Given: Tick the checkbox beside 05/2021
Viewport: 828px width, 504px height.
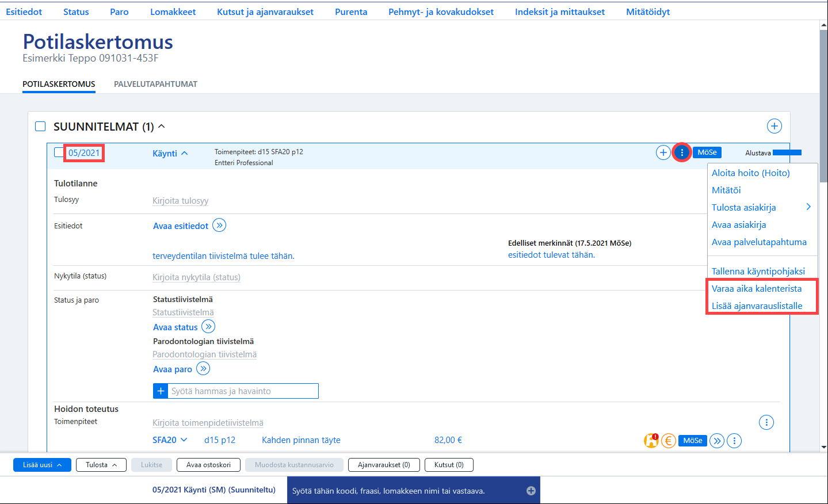Looking at the screenshot, I should tap(59, 152).
